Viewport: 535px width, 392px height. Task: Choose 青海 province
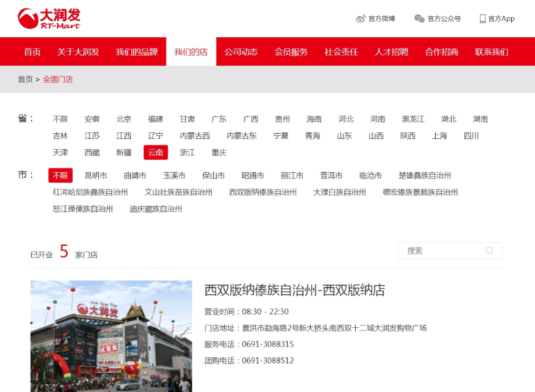[x=312, y=136]
